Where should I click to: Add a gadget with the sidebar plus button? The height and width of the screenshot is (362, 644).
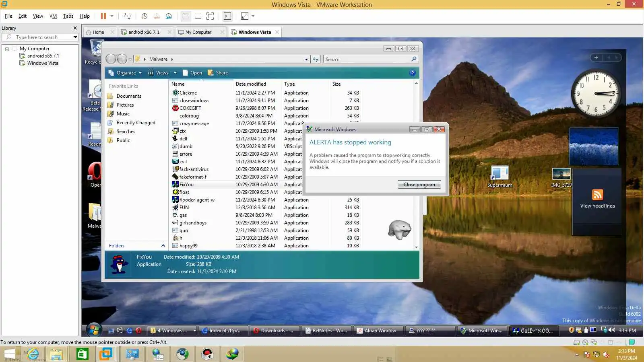[x=596, y=58]
